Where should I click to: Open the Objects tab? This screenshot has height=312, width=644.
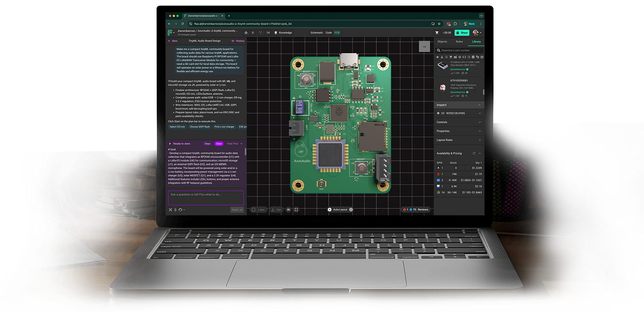[x=442, y=42]
